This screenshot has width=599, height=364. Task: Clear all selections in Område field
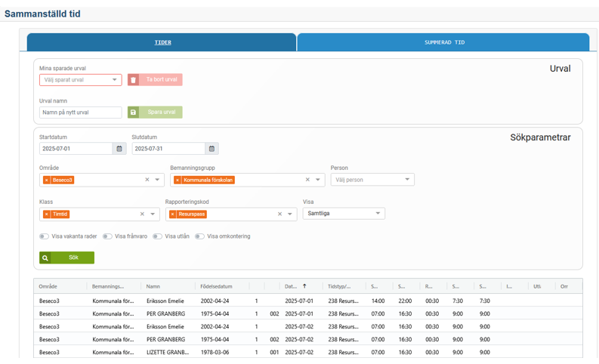(147, 180)
